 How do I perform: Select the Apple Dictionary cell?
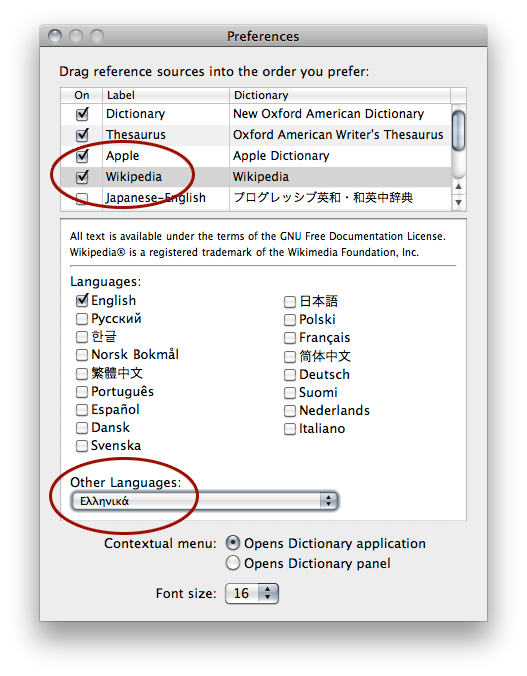click(x=340, y=156)
